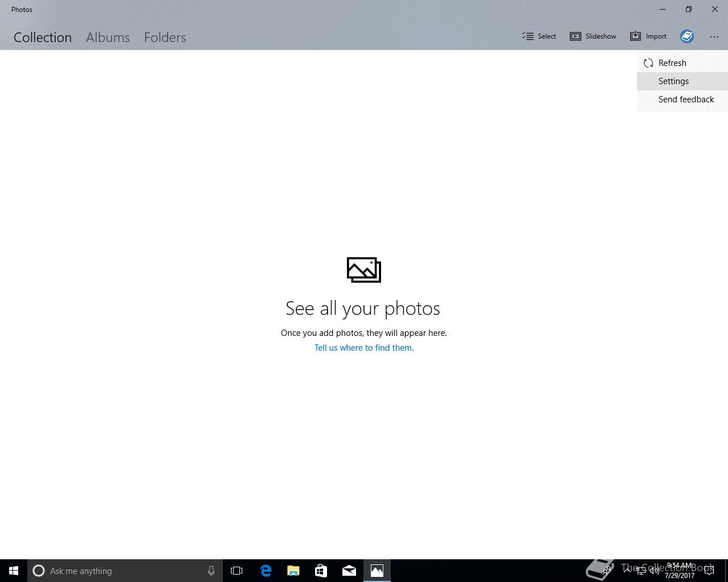Click the Cortana search box
The image size is (728, 582).
pos(125,571)
